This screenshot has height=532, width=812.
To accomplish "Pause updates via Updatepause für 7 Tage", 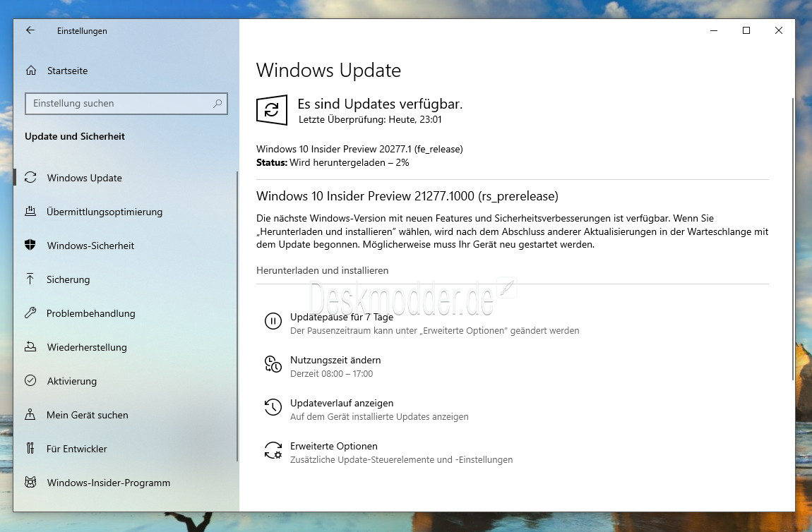I will pyautogui.click(x=341, y=317).
